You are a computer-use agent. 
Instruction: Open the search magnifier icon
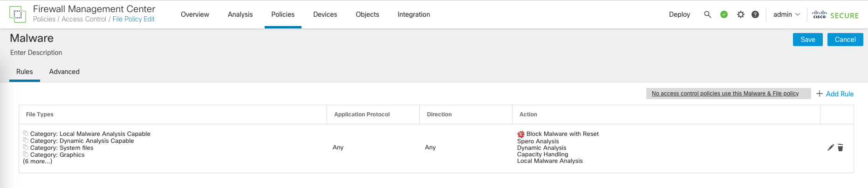[707, 14]
